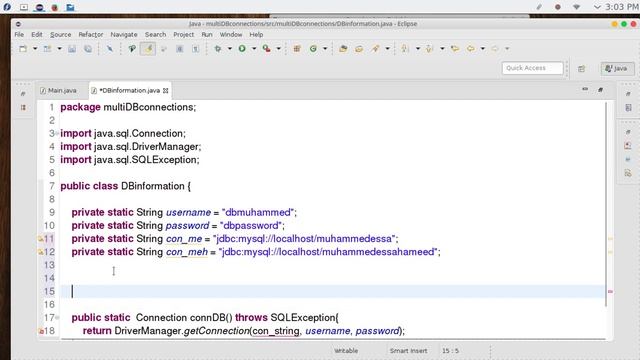
Task: Click the warning marker on line 11
Action: [x=40, y=239]
